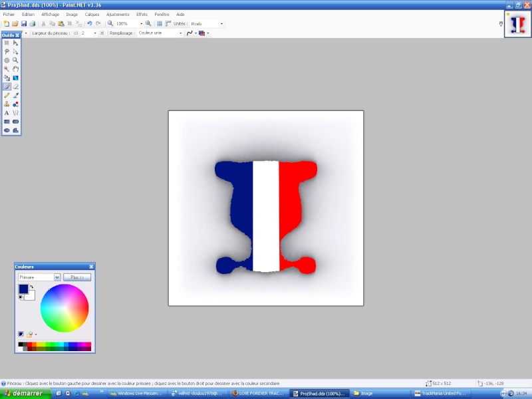
Task: Click the New image toolbar icon
Action: click(x=7, y=24)
